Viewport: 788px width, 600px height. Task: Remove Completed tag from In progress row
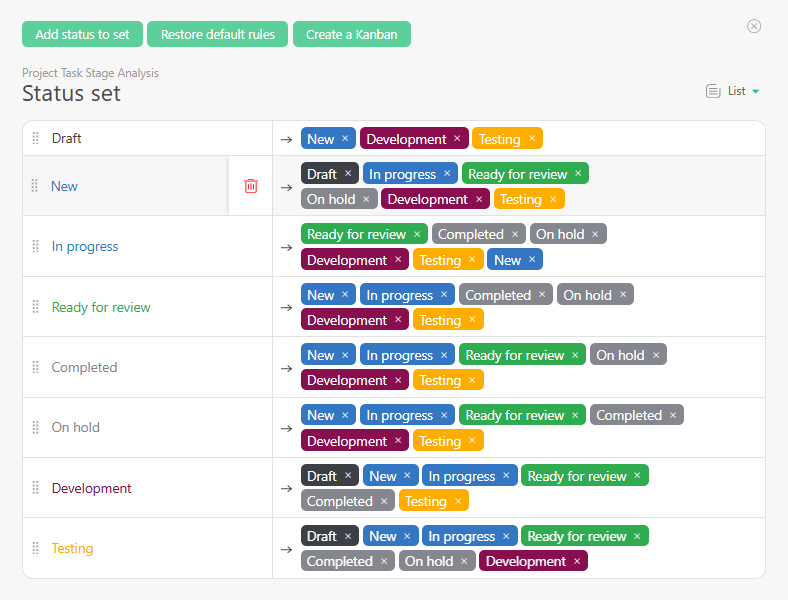tap(515, 235)
